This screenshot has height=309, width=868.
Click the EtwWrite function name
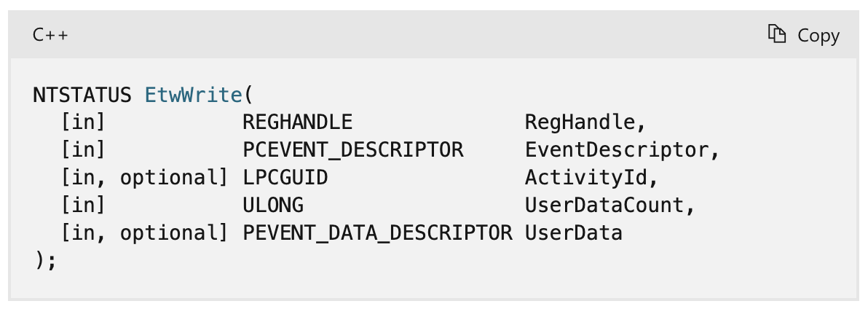(193, 95)
